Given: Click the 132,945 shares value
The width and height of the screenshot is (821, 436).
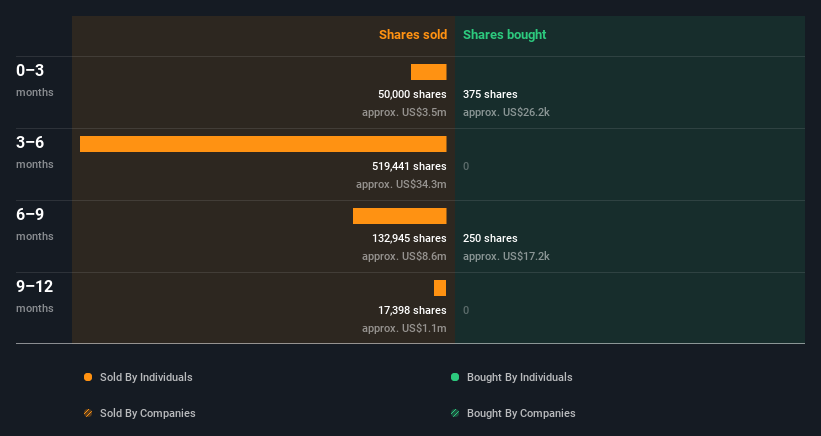Looking at the screenshot, I should click(409, 238).
